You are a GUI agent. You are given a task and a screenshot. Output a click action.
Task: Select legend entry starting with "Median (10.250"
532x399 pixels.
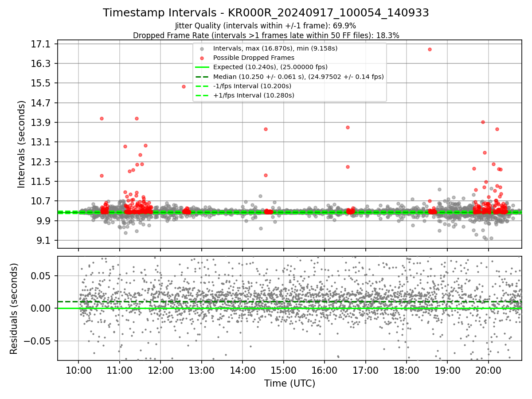point(298,77)
